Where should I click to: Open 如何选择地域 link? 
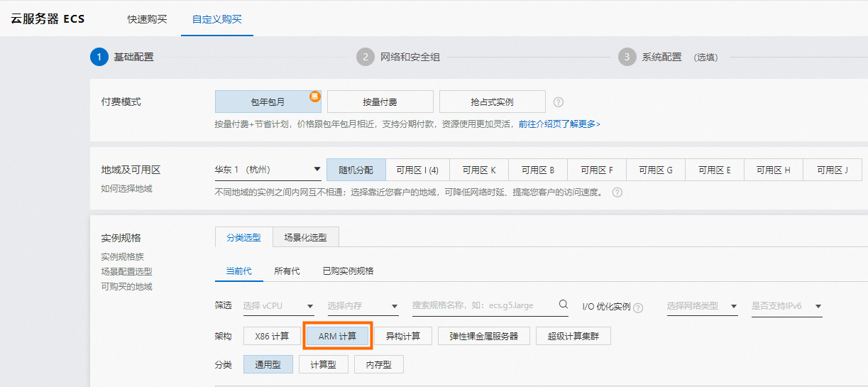(126, 189)
